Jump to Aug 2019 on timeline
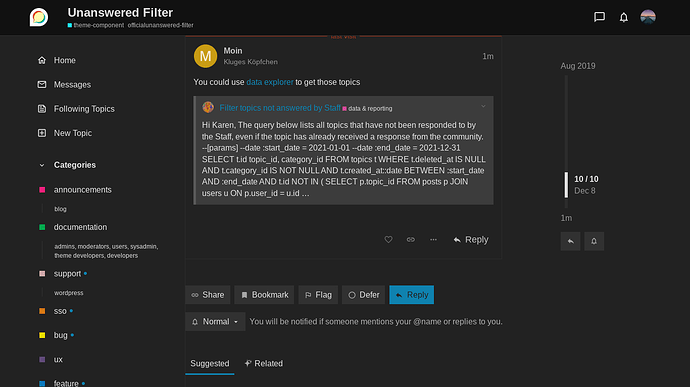The image size is (690, 387). click(578, 66)
